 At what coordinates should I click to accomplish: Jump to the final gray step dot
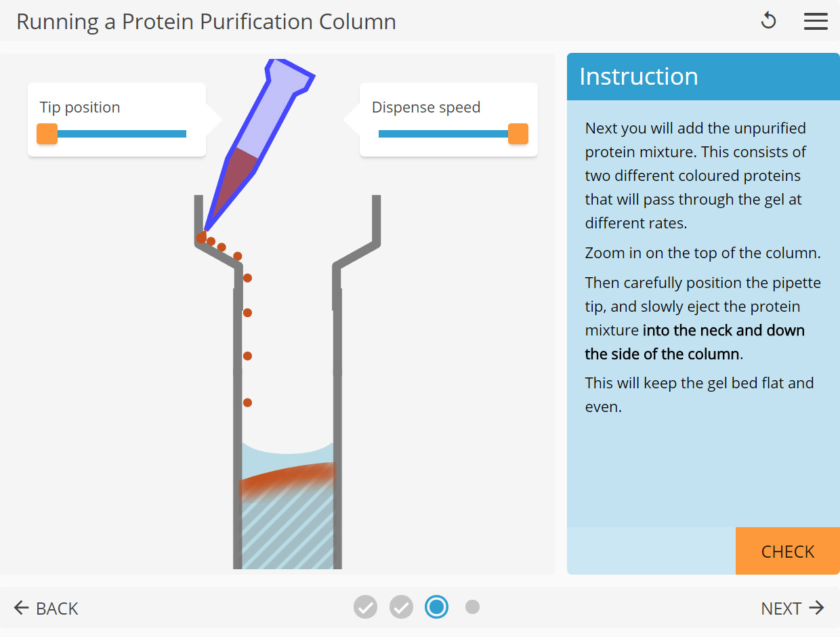tap(472, 607)
